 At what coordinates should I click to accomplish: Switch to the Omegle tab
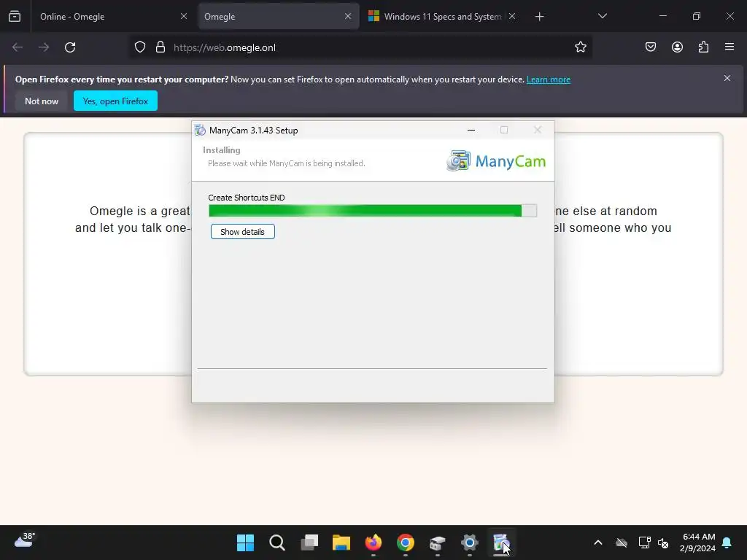coord(279,16)
